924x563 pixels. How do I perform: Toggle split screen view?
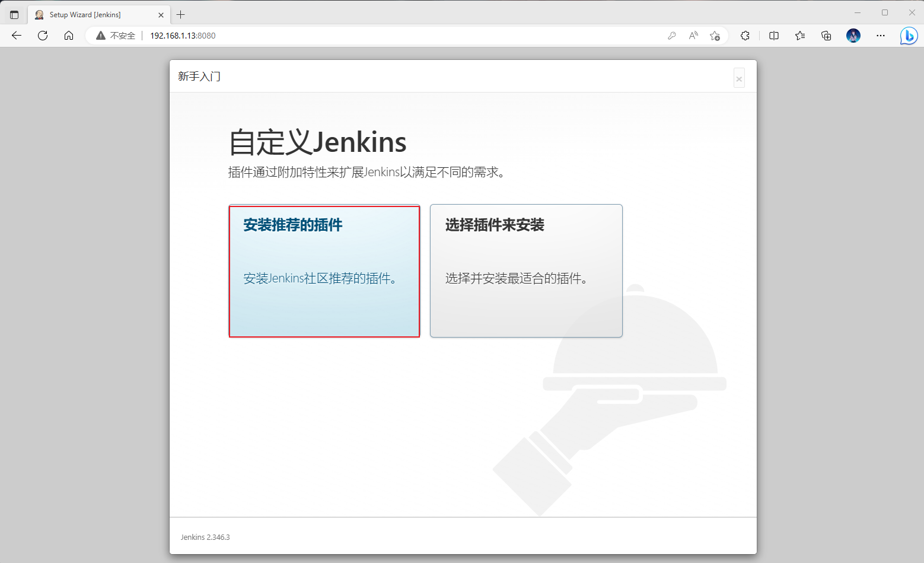[x=774, y=36]
